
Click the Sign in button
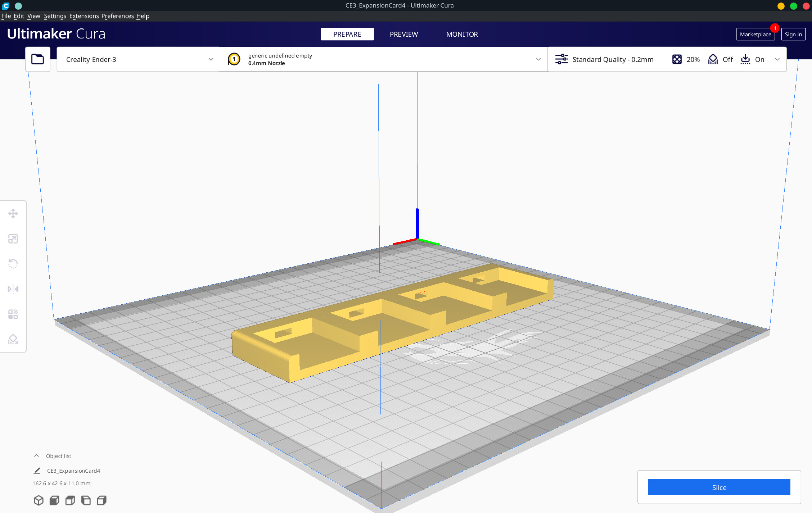pyautogui.click(x=793, y=34)
